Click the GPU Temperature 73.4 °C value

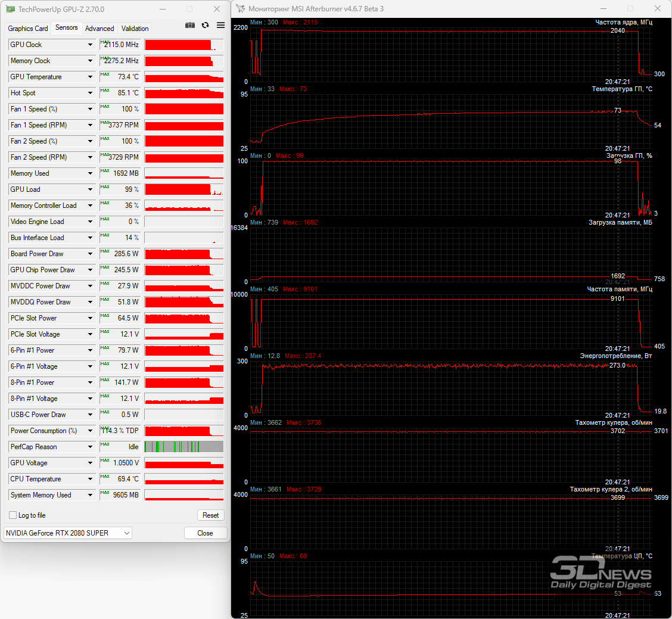(120, 77)
